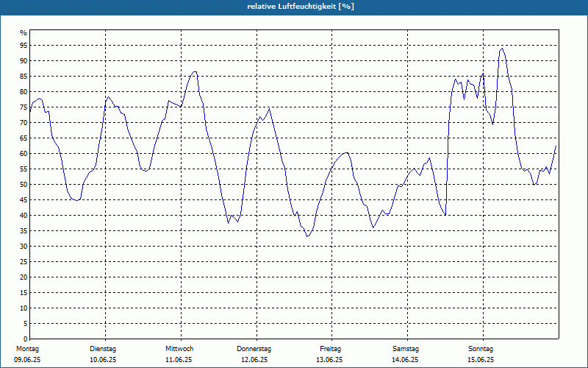
Task: Click the 15 value on the y-axis
Action: tap(24, 292)
